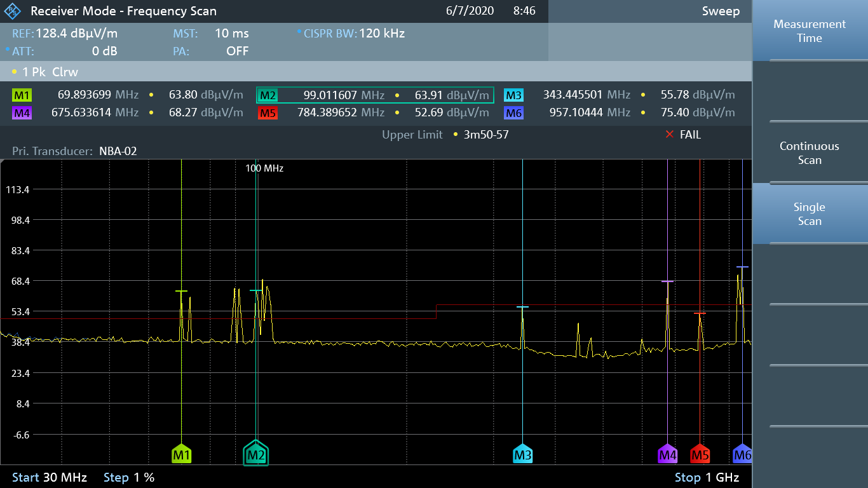The height and width of the screenshot is (488, 868).
Task: Click the green M1 badge in marker table
Action: 22,95
